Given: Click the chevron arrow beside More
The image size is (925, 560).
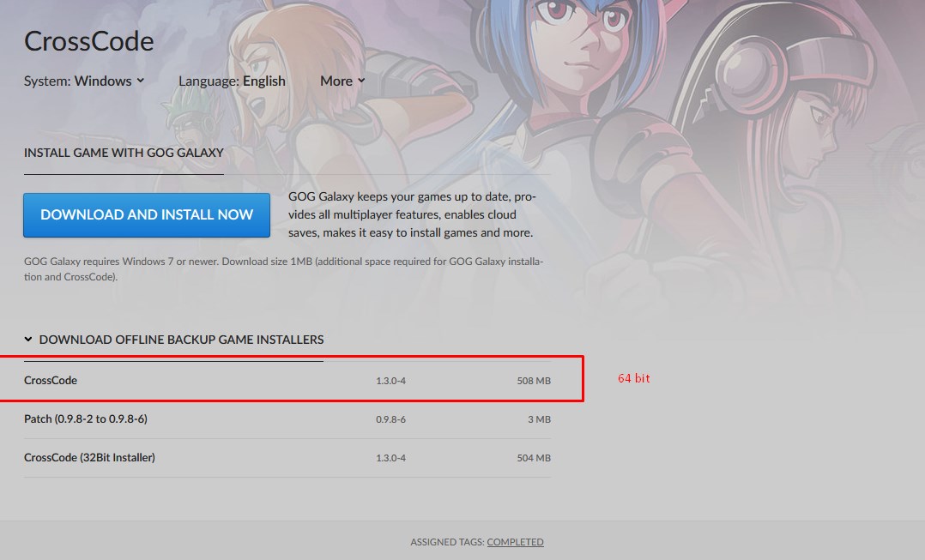Looking at the screenshot, I should tap(361, 81).
